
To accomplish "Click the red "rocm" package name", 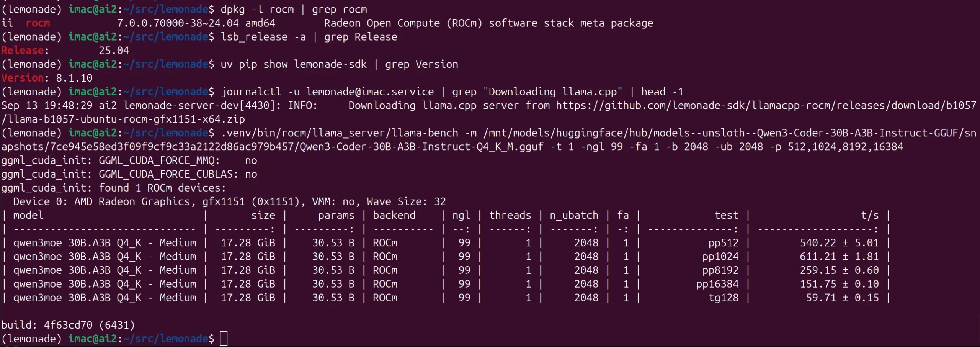I will 38,23.
